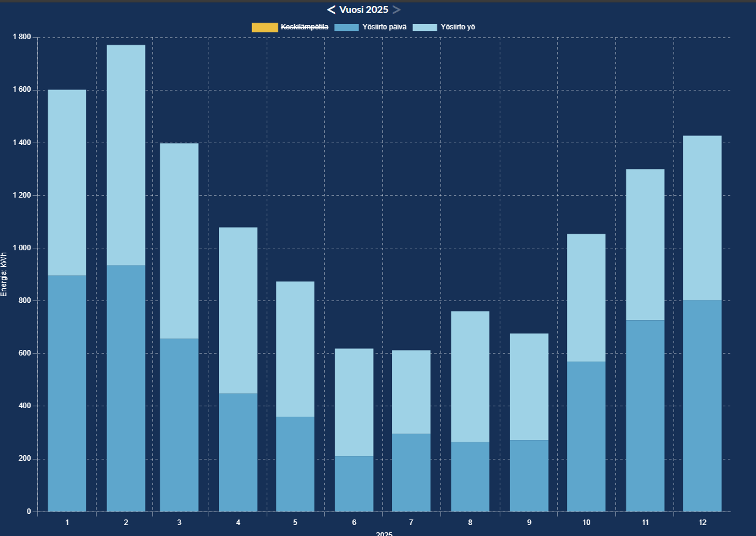Click month 11 Yösiirto päivä bar segment
This screenshot has width=756, height=536.
pyautogui.click(x=645, y=415)
